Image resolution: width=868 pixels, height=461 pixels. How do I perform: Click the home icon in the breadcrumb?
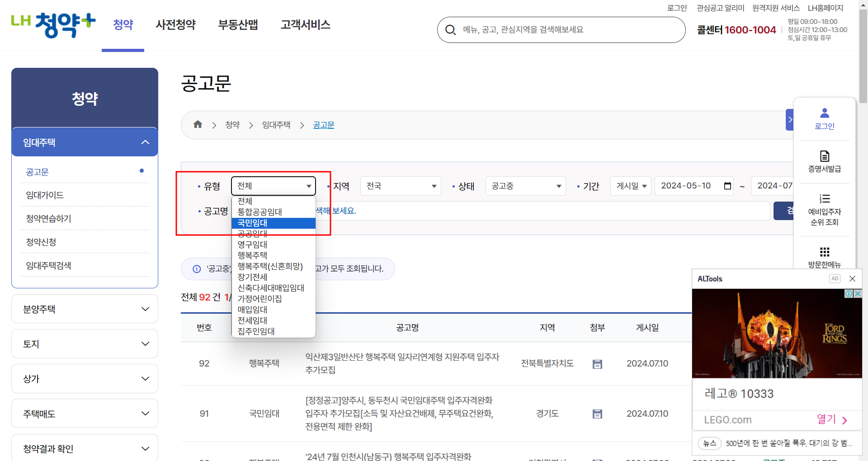[198, 124]
